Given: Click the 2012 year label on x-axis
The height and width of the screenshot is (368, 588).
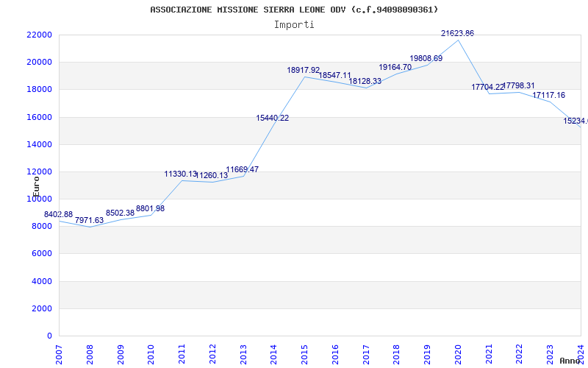Looking at the screenshot, I should point(212,355).
